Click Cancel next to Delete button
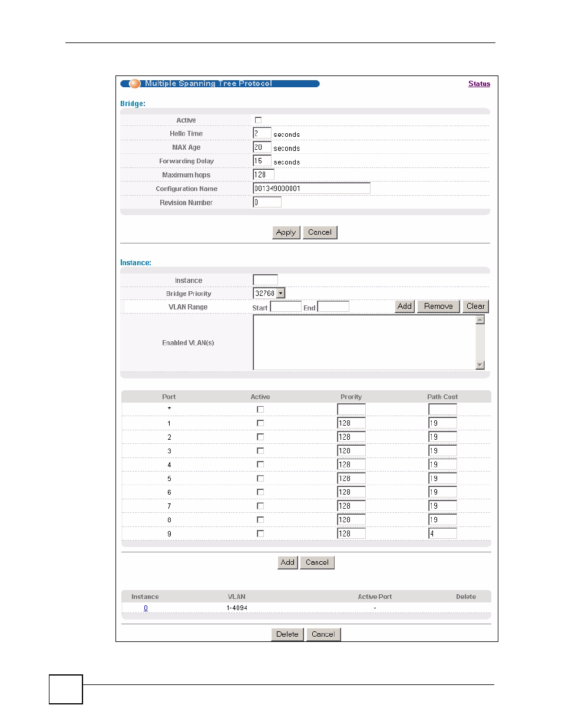Screen dimensions: 562x728 click(x=323, y=634)
